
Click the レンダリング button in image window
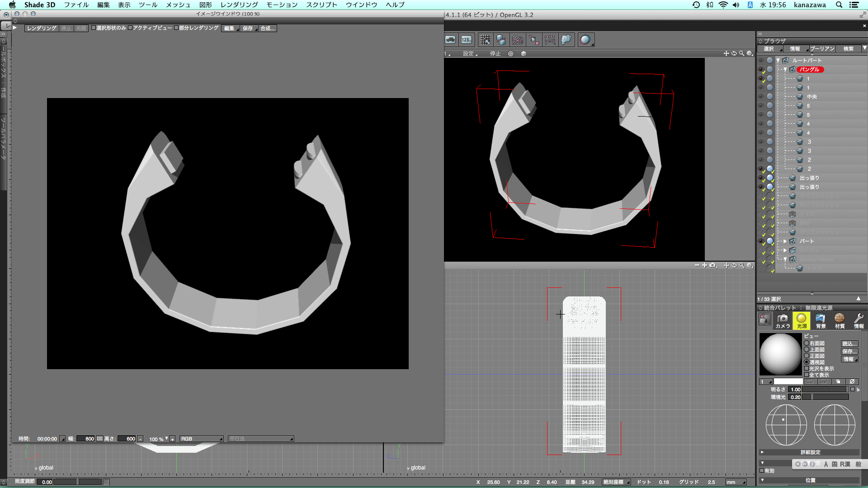(x=42, y=28)
